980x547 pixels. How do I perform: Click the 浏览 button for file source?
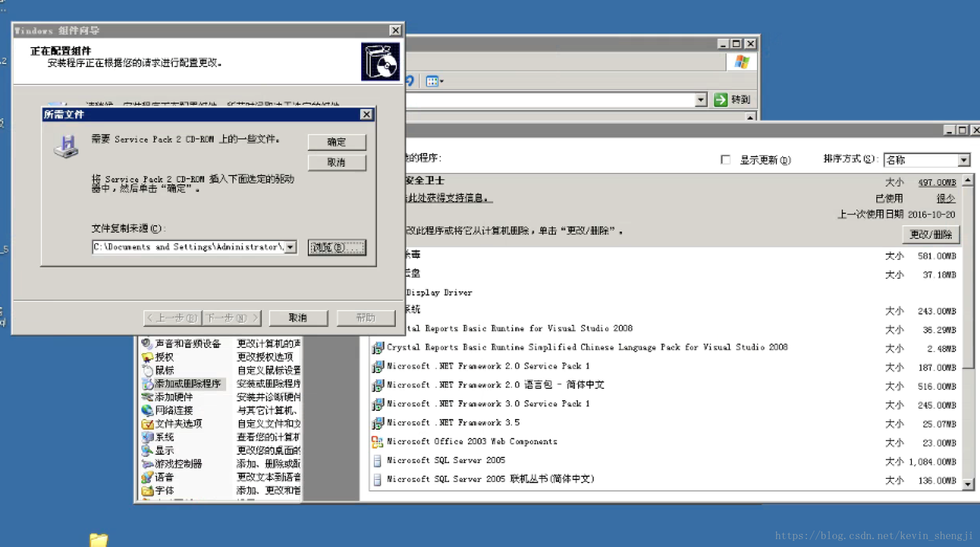tap(336, 247)
